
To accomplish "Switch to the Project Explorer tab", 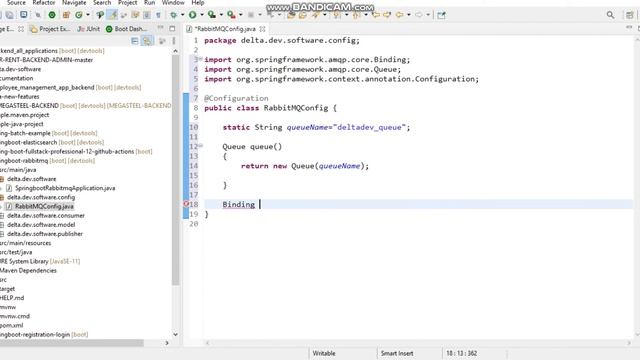I will (51, 29).
